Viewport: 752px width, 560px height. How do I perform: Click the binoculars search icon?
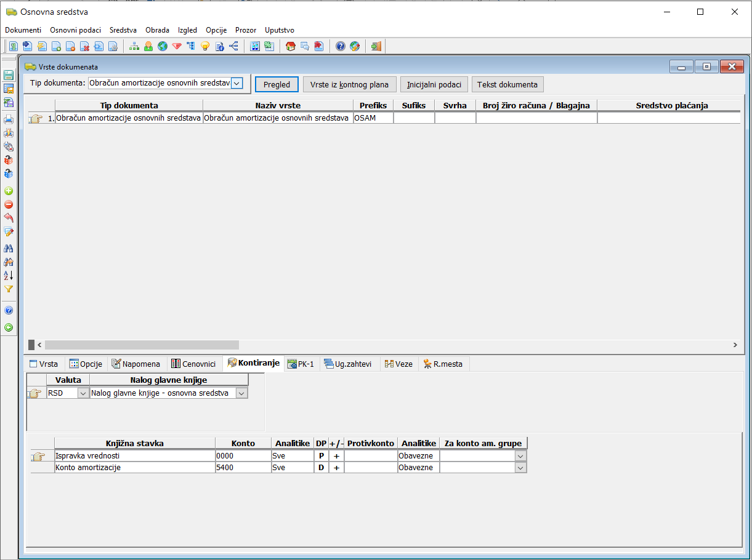9,248
